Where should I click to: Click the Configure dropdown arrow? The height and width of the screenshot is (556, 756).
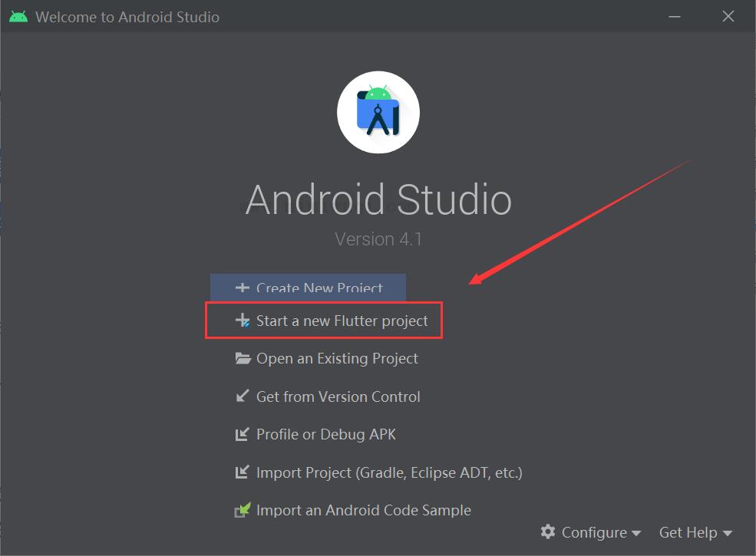point(636,533)
